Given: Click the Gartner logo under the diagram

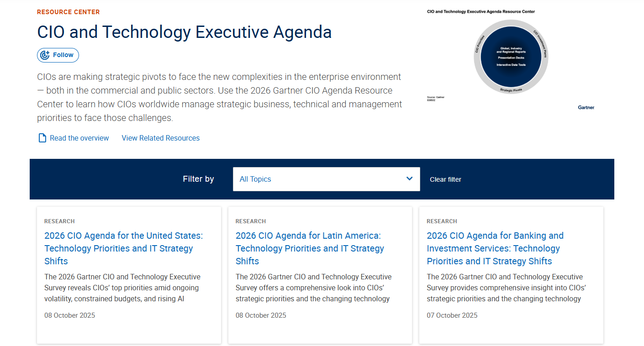Looking at the screenshot, I should coord(586,107).
